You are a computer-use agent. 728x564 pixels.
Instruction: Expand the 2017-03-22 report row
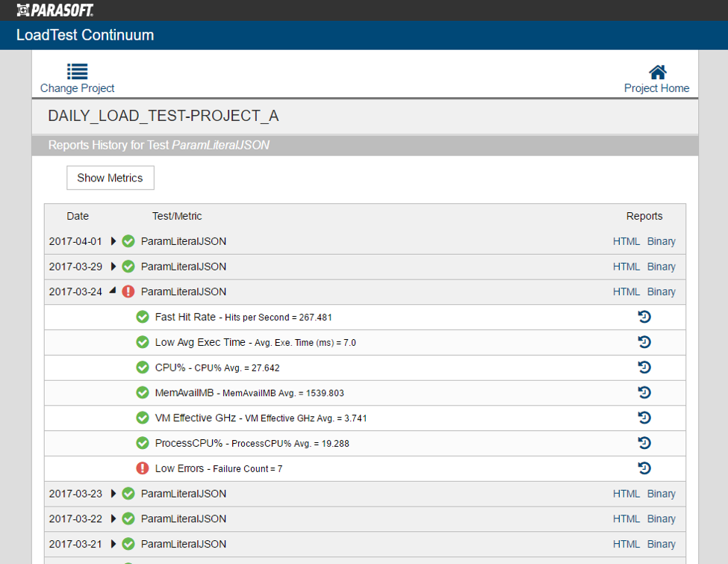pyautogui.click(x=113, y=518)
